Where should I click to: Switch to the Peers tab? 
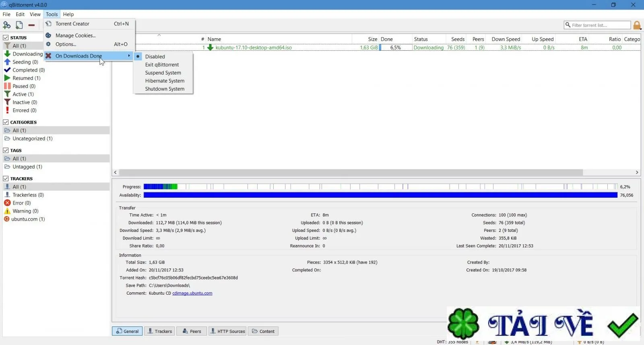pos(192,331)
